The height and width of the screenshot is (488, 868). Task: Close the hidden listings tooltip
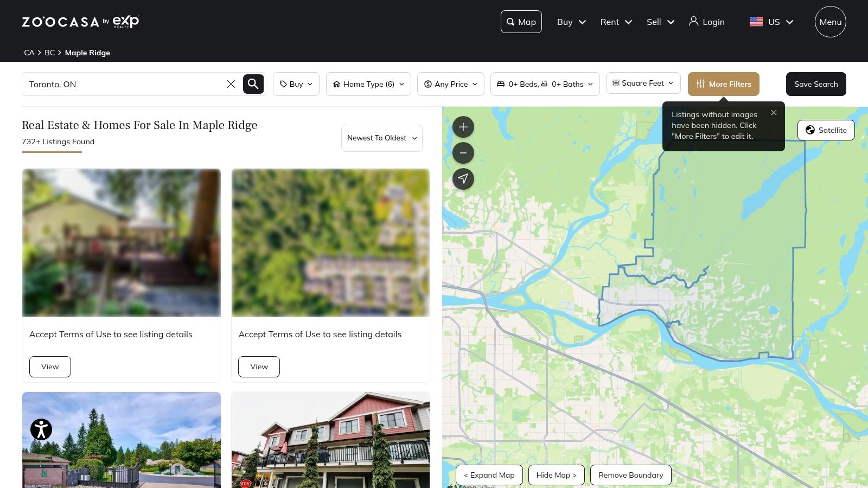tap(774, 113)
